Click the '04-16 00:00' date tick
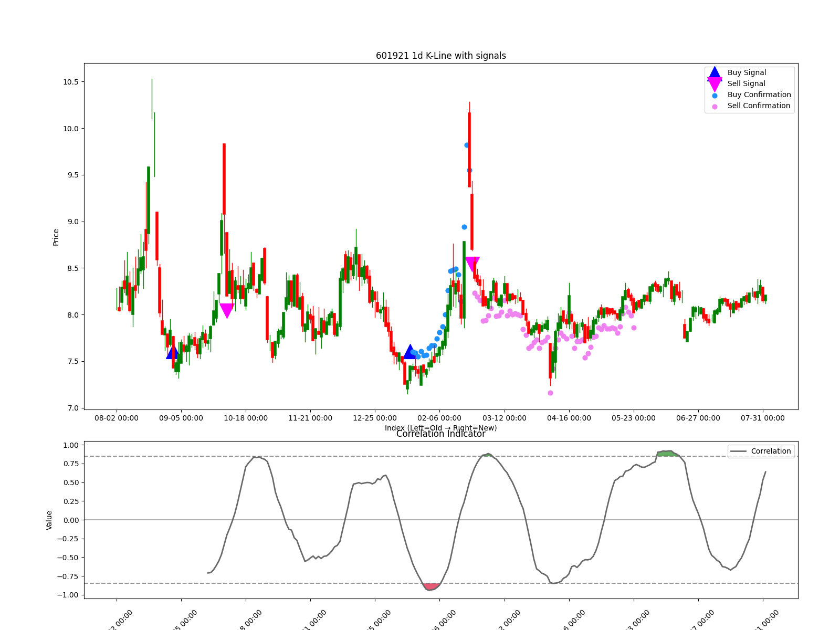The image size is (840, 630). click(569, 418)
